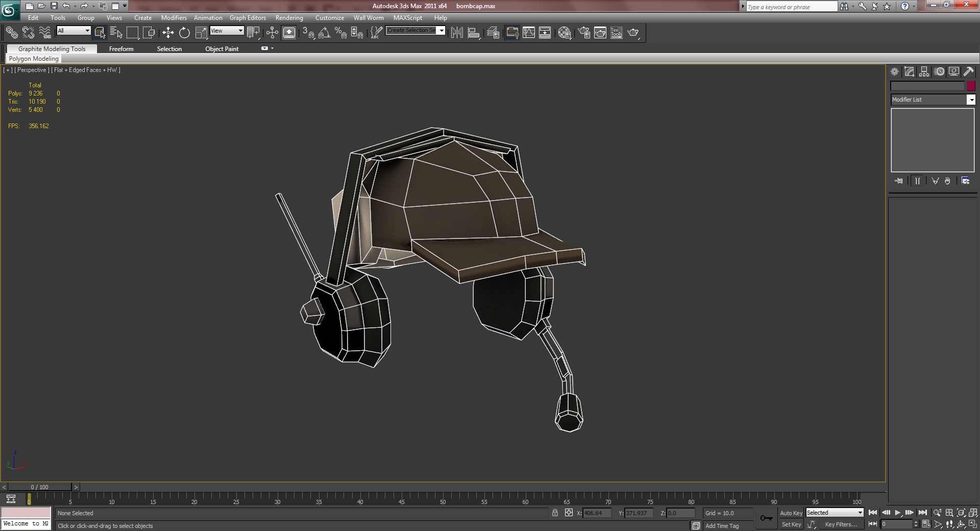Open the reference coordinate system View dropdown
980x531 pixels.
click(x=227, y=31)
